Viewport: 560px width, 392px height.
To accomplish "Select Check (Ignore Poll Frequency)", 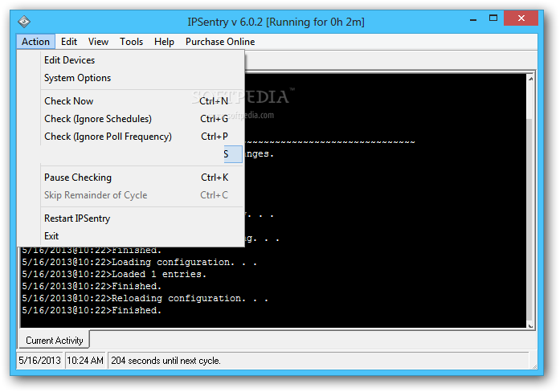I will [131, 137].
